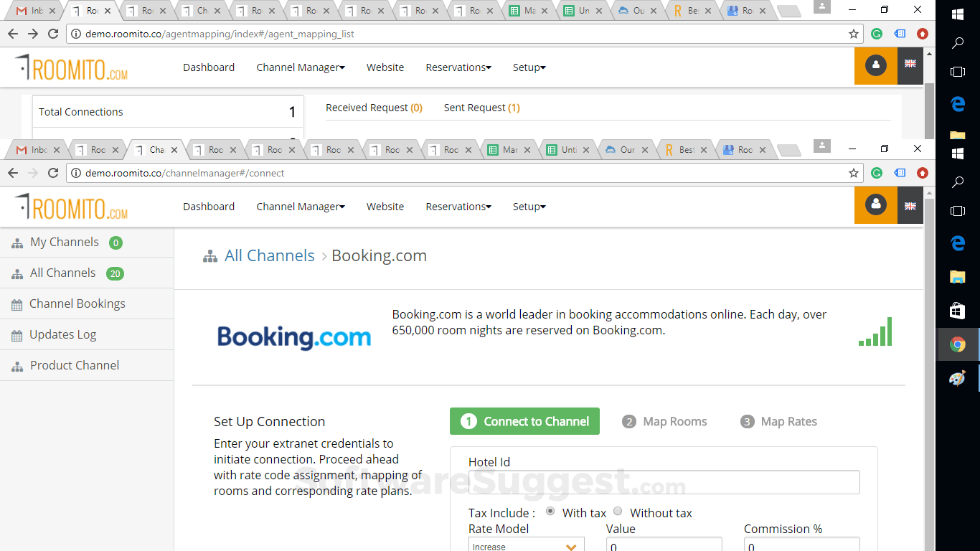
Task: Click agentmapping window address bar URL
Action: tap(220, 34)
